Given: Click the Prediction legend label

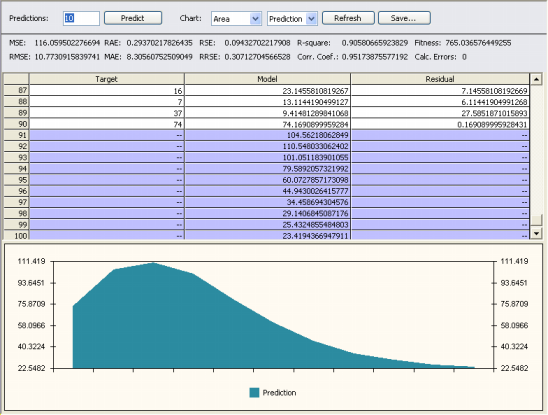Looking at the screenshot, I should [x=279, y=393].
